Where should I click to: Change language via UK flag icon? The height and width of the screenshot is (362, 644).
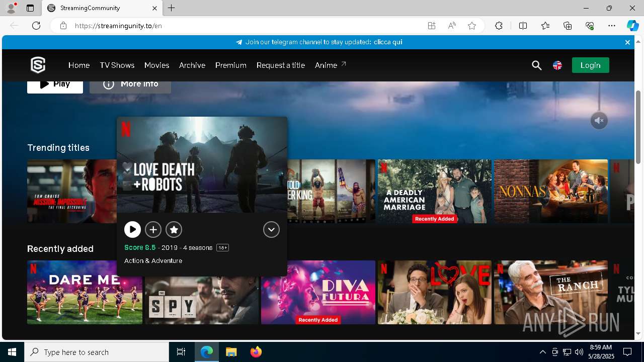click(x=557, y=65)
